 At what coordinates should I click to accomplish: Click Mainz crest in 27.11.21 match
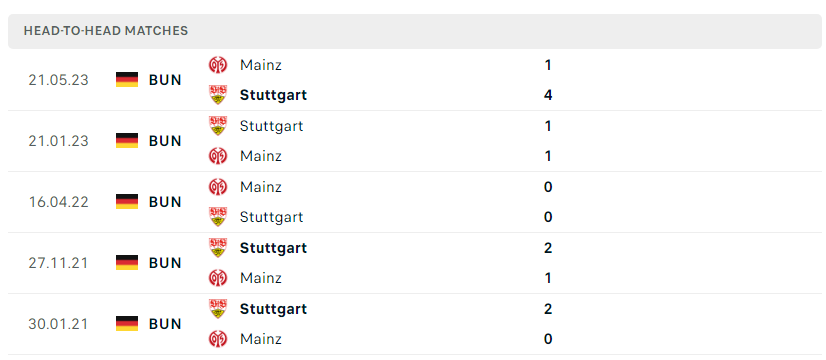pos(218,278)
